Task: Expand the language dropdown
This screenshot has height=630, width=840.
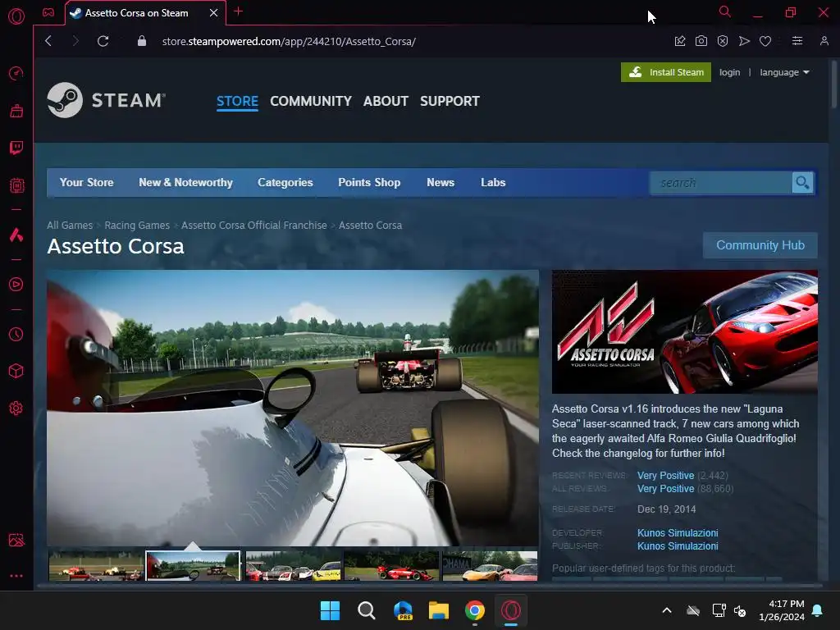Action: [784, 72]
